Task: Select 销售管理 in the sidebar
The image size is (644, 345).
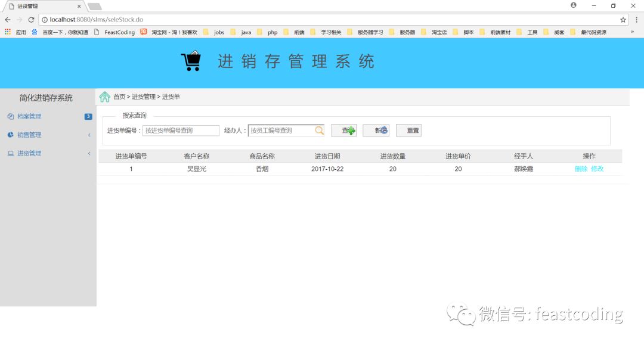Action: pyautogui.click(x=29, y=135)
